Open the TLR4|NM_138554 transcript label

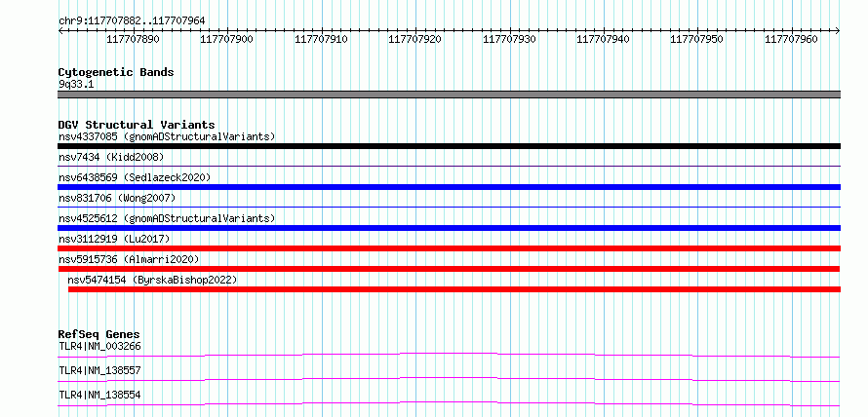pos(99,396)
